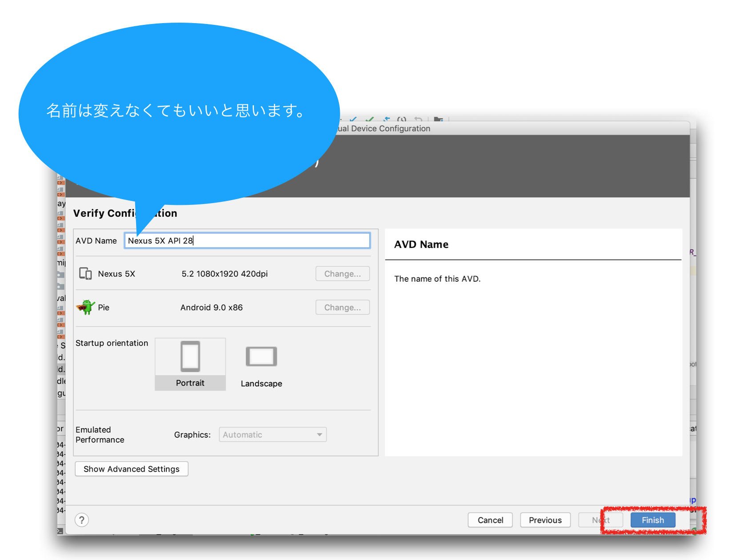Cancel the virtual device configuration
Image resolution: width=732 pixels, height=560 pixels.
[x=490, y=520]
